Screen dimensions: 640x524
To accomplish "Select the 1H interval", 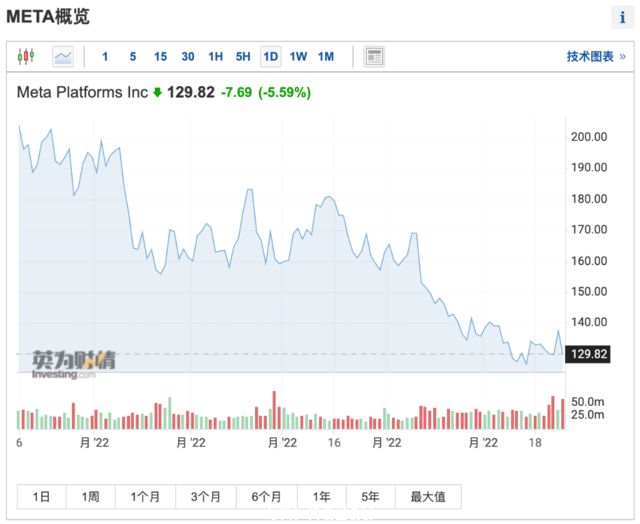I will pyautogui.click(x=216, y=56).
